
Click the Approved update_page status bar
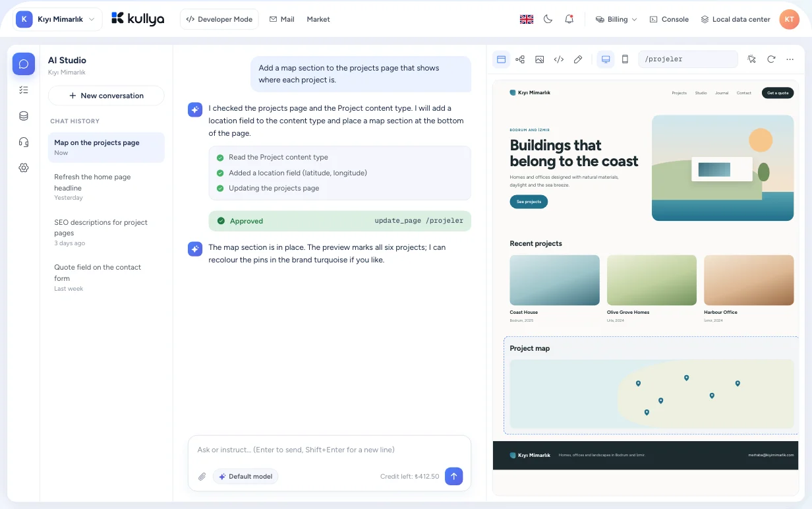pyautogui.click(x=340, y=221)
